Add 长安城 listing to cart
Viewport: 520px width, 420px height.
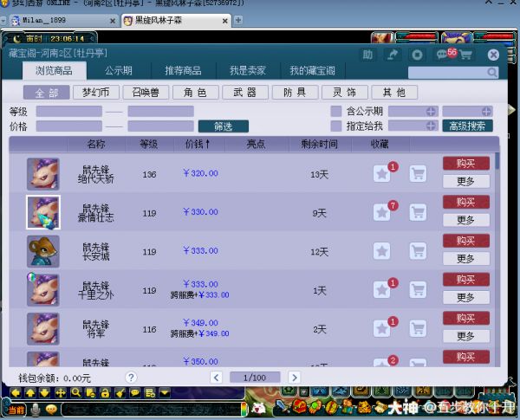coord(418,251)
